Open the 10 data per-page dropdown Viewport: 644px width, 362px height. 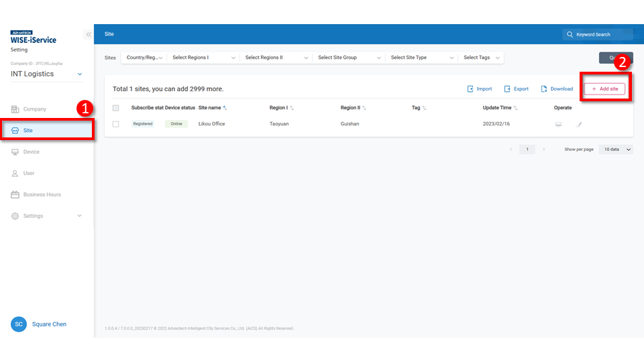615,149
